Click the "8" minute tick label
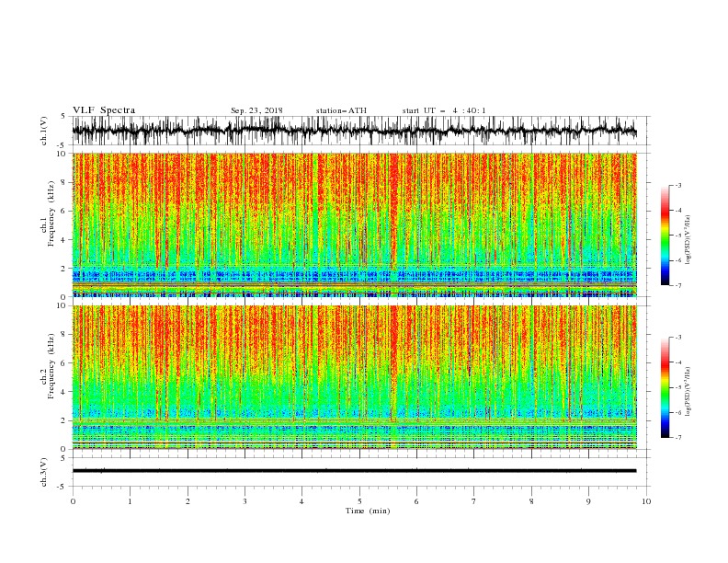 (531, 501)
